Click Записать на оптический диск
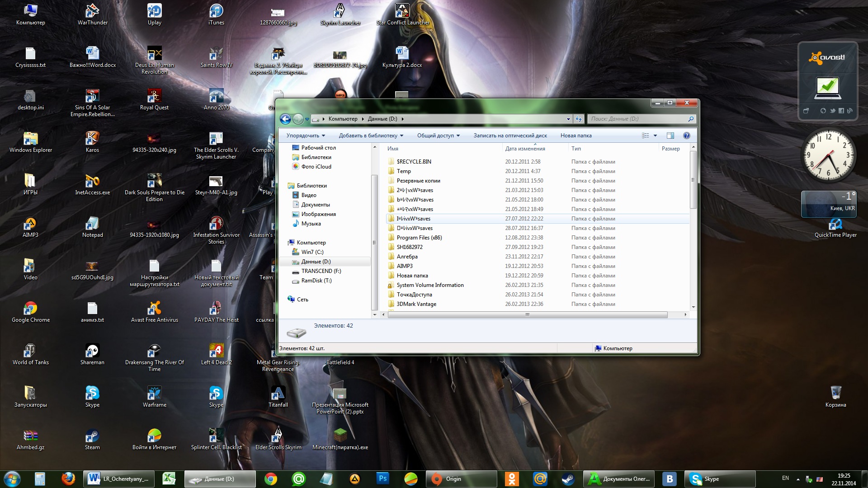The image size is (868, 488). 510,136
